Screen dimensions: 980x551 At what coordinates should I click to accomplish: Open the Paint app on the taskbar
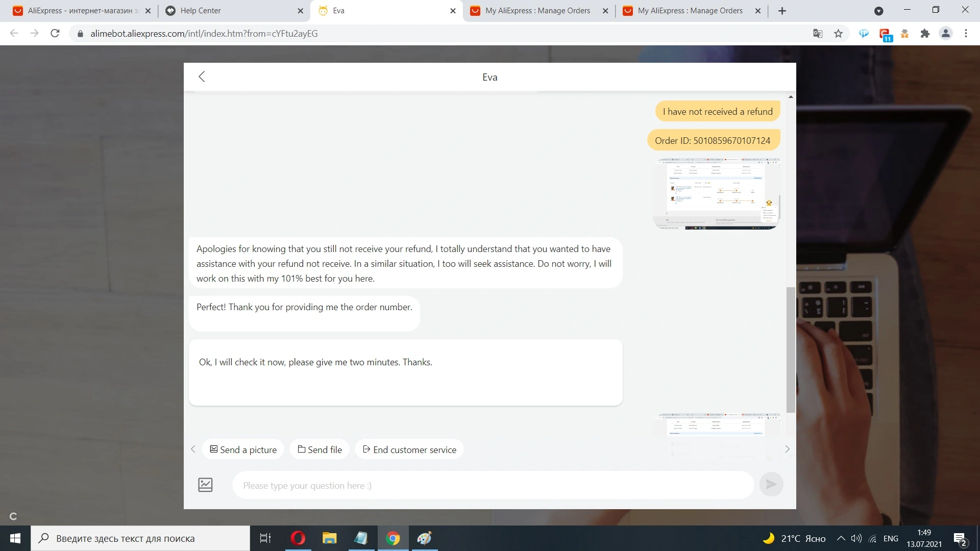point(425,538)
